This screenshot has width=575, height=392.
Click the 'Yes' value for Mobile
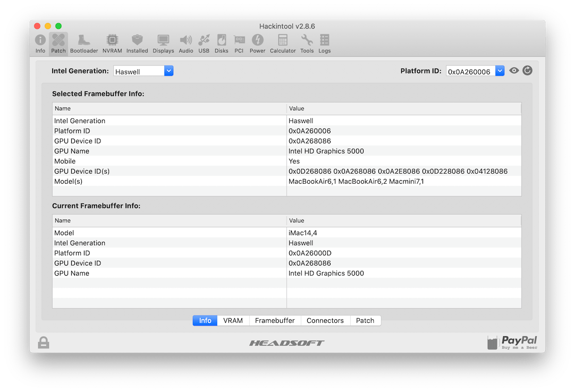coord(294,161)
